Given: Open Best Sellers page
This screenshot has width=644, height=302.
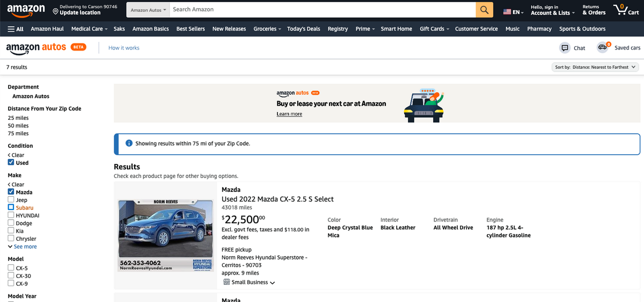Looking at the screenshot, I should tap(191, 29).
